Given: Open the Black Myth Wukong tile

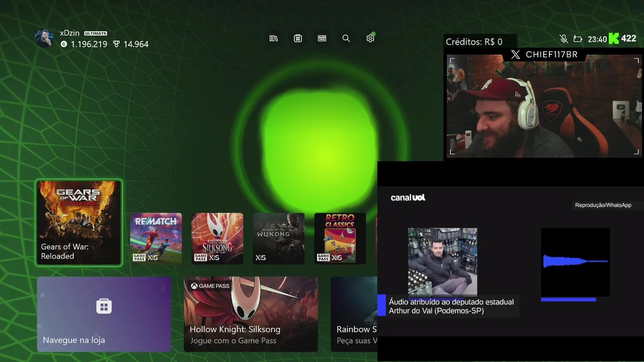Looking at the screenshot, I should pyautogui.click(x=279, y=238).
